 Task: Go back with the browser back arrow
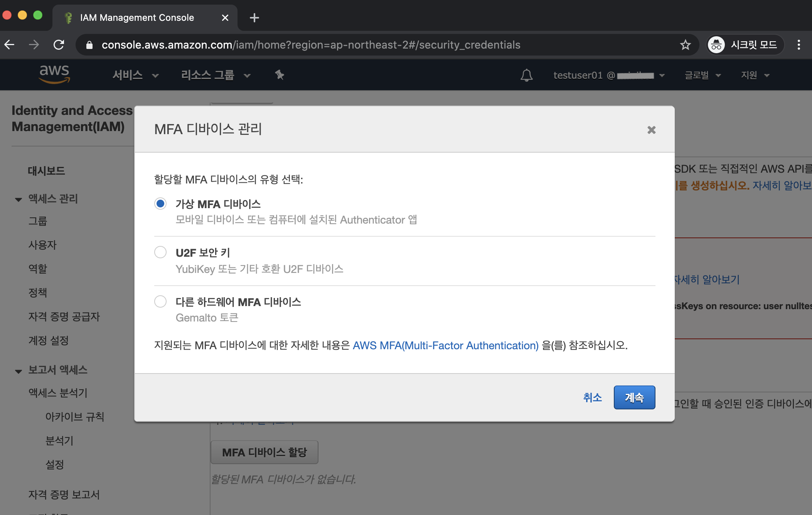click(10, 45)
